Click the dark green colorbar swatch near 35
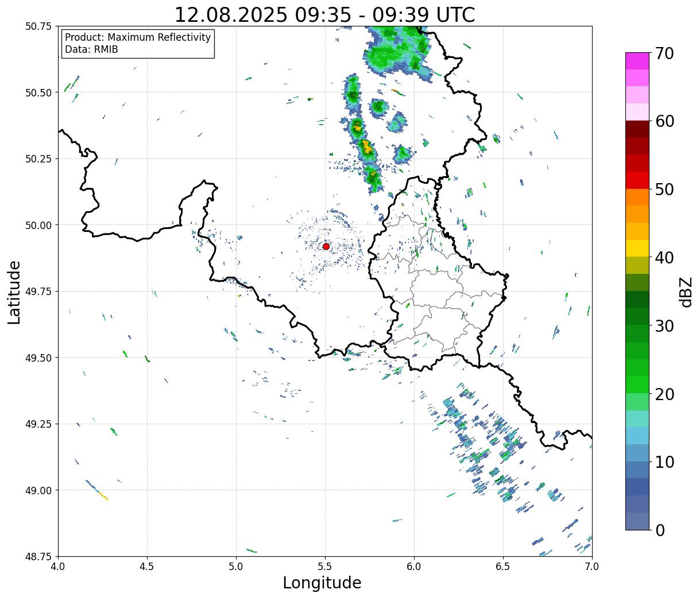 click(x=637, y=300)
